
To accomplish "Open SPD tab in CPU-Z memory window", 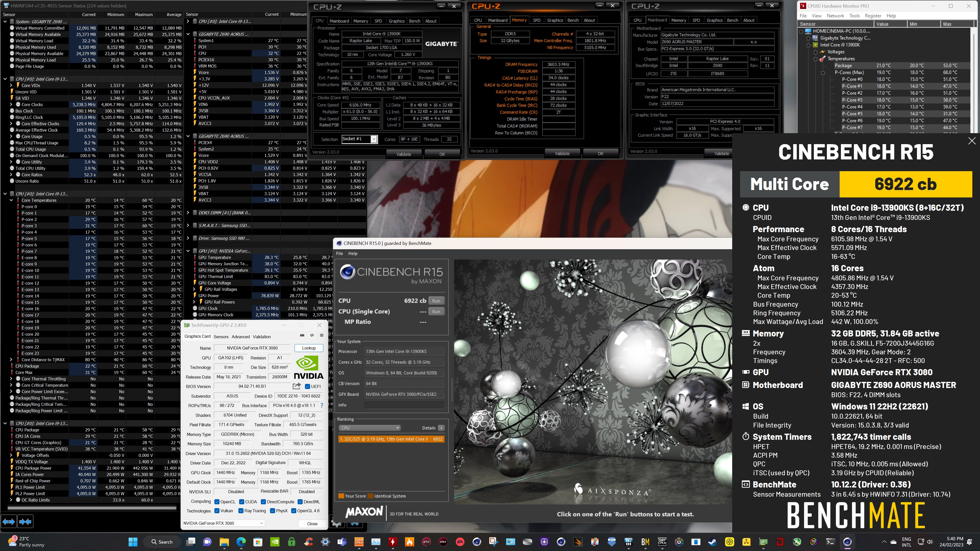I will click(x=536, y=20).
